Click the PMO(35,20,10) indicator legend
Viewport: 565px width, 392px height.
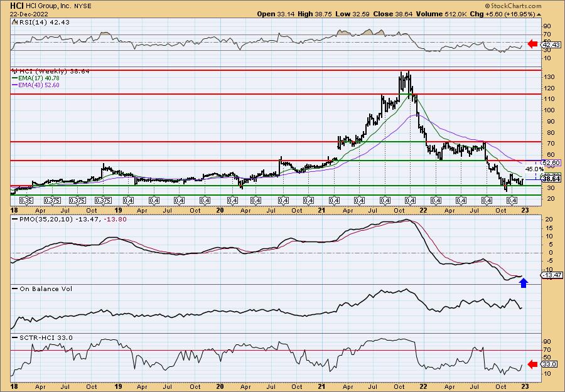(69, 220)
